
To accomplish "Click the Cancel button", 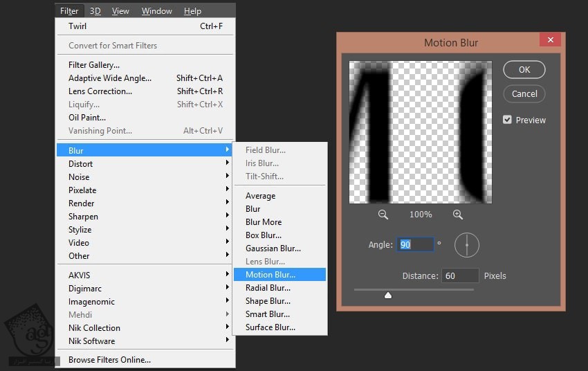I will [x=524, y=94].
